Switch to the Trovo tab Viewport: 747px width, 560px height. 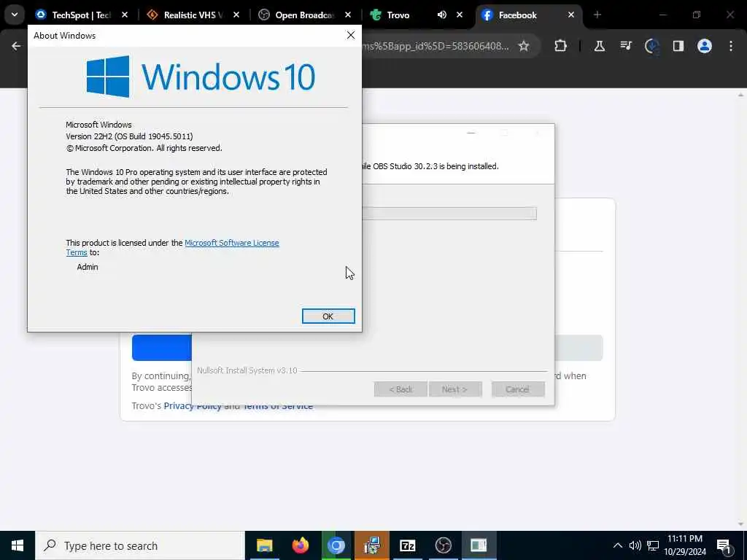[398, 15]
